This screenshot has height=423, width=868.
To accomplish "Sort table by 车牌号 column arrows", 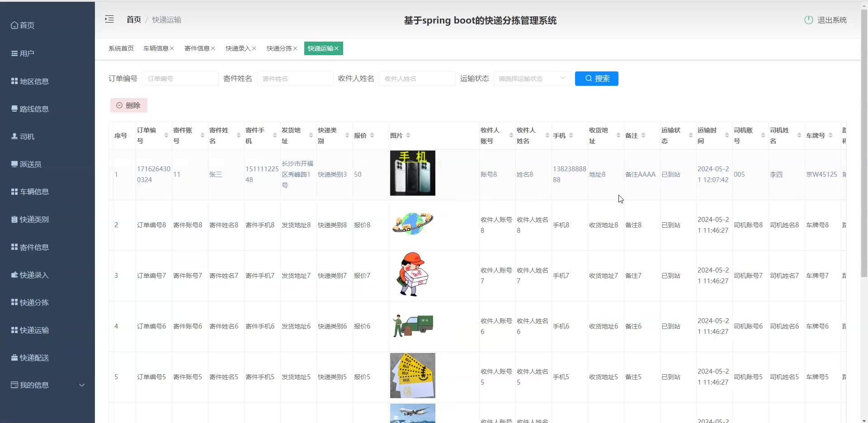I will 830,136.
